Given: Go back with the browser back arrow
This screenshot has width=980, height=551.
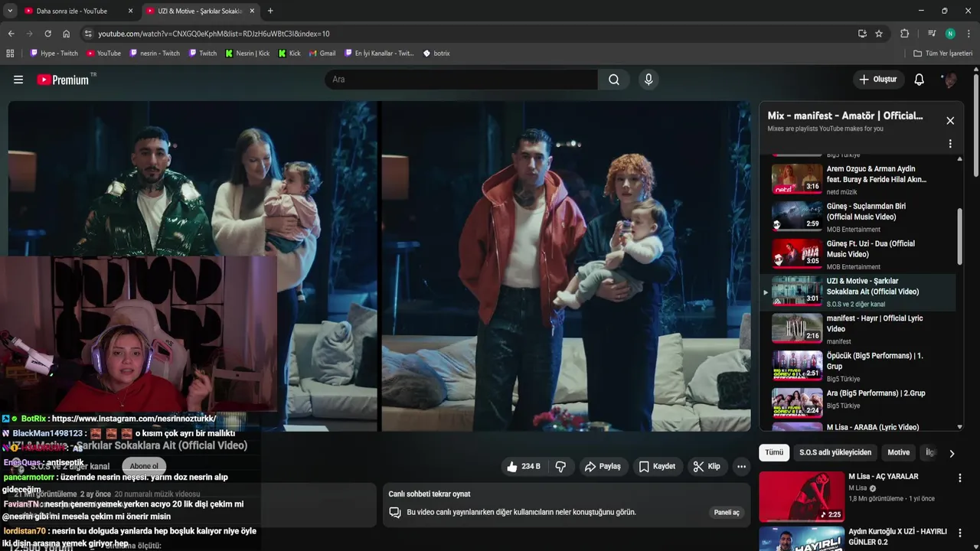Looking at the screenshot, I should click(x=11, y=34).
